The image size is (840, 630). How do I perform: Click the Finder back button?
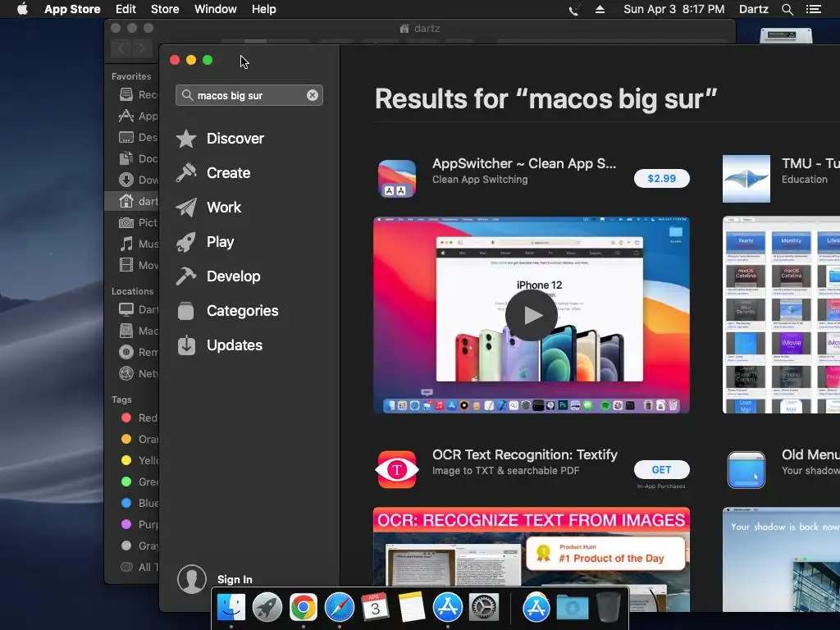click(x=121, y=48)
